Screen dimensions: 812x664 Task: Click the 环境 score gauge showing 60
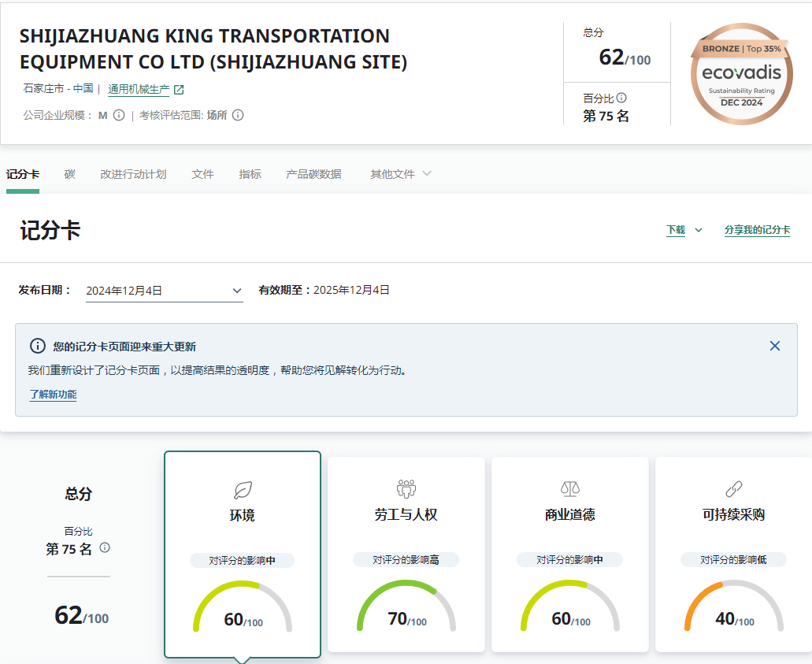[x=243, y=608]
